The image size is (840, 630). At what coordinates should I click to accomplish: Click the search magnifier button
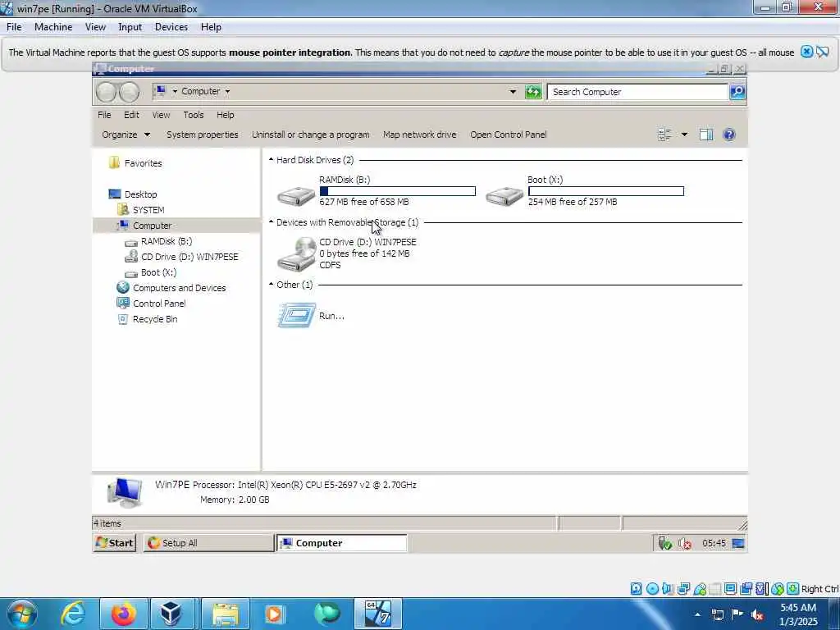(x=737, y=92)
